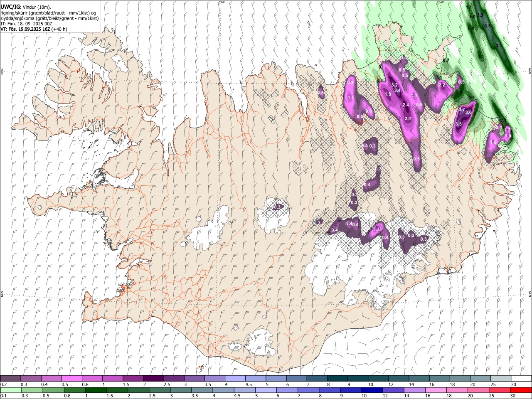Click the snowfall value '3.2' on the map
Viewport: 532px width, 399px height.
pyautogui.click(x=395, y=85)
